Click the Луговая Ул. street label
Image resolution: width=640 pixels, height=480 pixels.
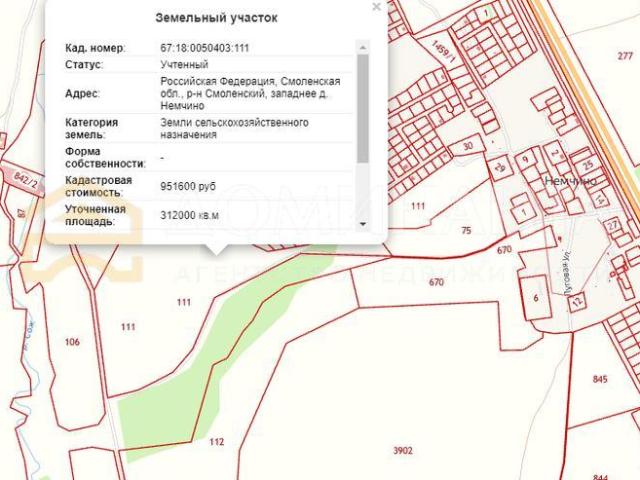coord(567,273)
